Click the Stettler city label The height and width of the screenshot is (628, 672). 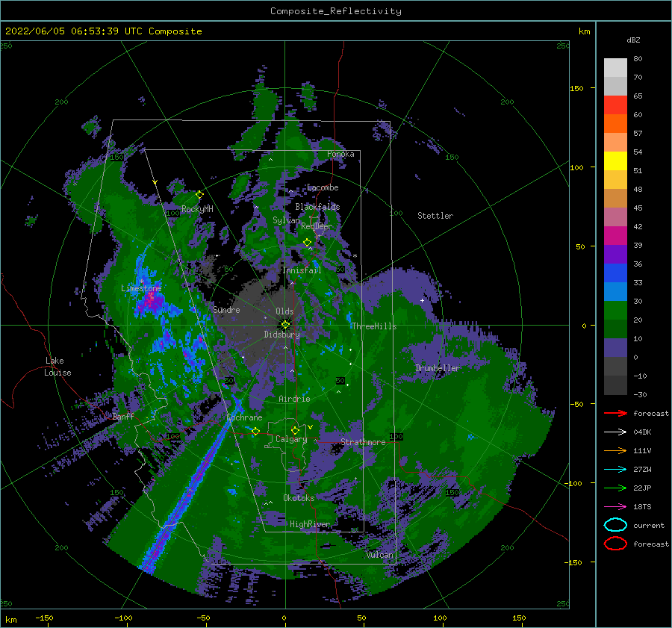435,216
